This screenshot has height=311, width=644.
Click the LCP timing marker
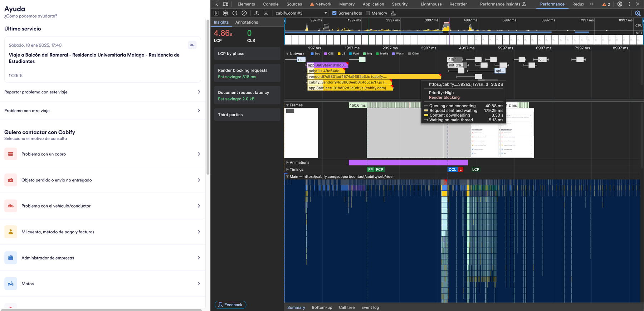click(x=475, y=170)
